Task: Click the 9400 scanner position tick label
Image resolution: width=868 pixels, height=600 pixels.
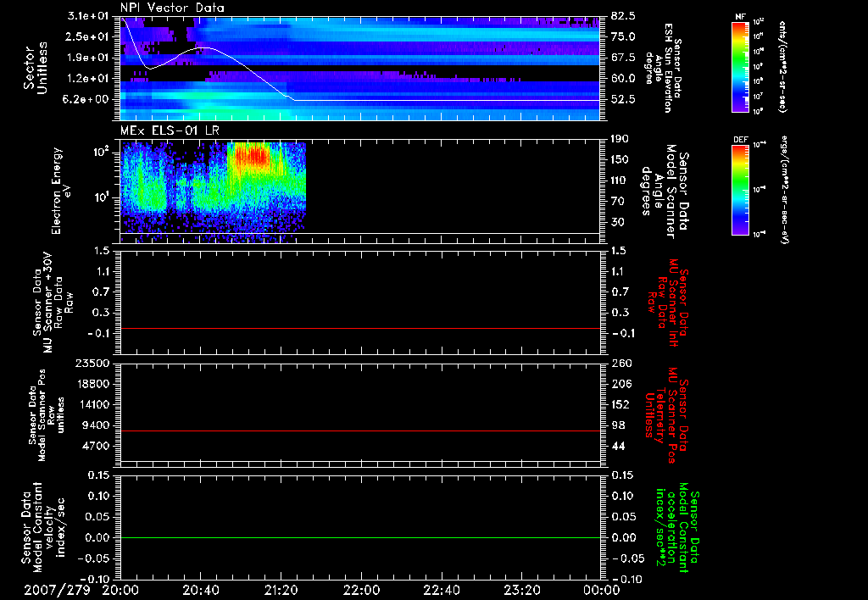Action: click(x=97, y=425)
